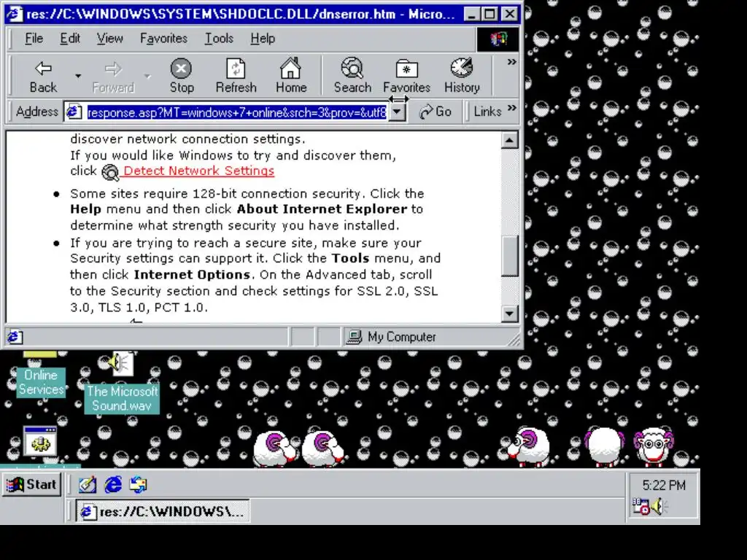This screenshot has width=747, height=560.
Task: Expand hidden toolbar buttons chevron
Action: (x=511, y=62)
